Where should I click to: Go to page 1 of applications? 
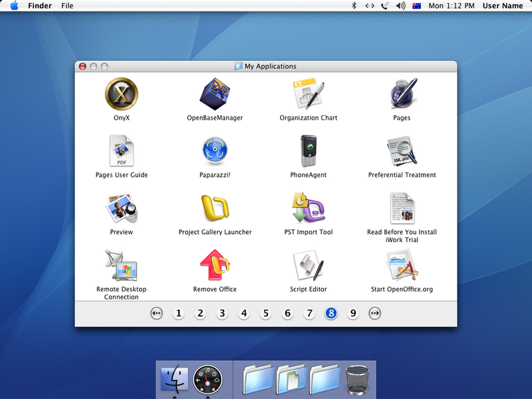178,313
